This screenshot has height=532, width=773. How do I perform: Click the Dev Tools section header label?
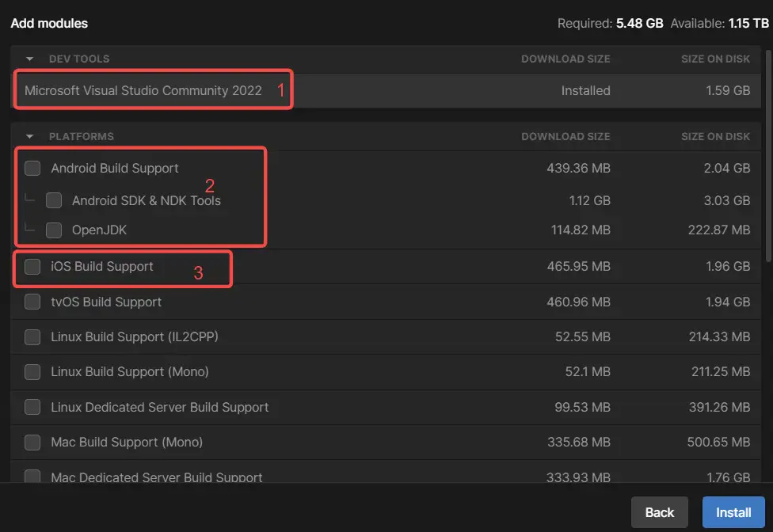[79, 59]
